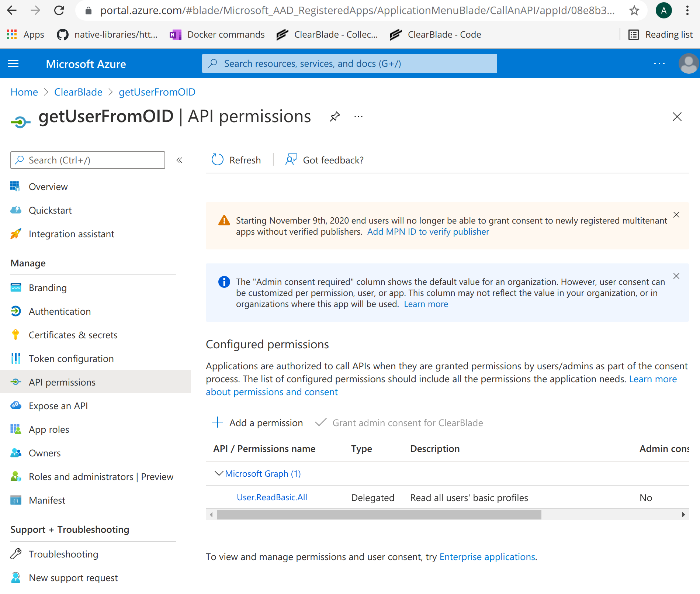Click the Type column header
The height and width of the screenshot is (594, 700).
(361, 449)
